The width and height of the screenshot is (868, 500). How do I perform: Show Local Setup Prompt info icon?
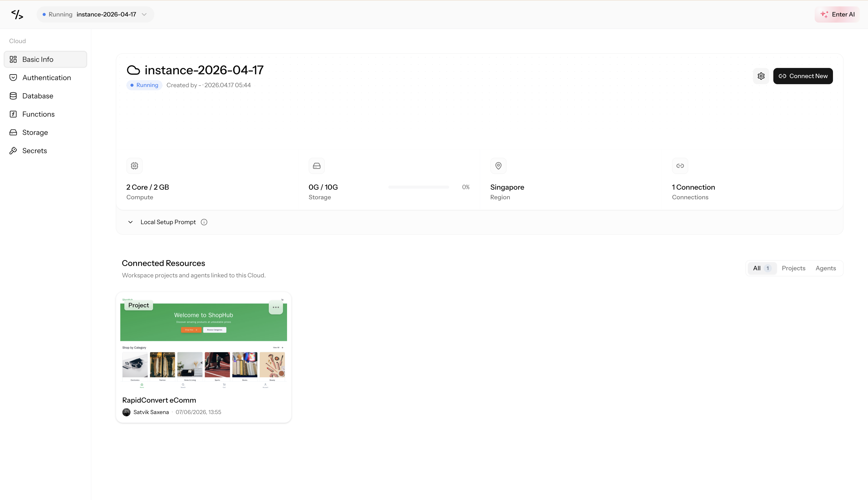click(204, 222)
